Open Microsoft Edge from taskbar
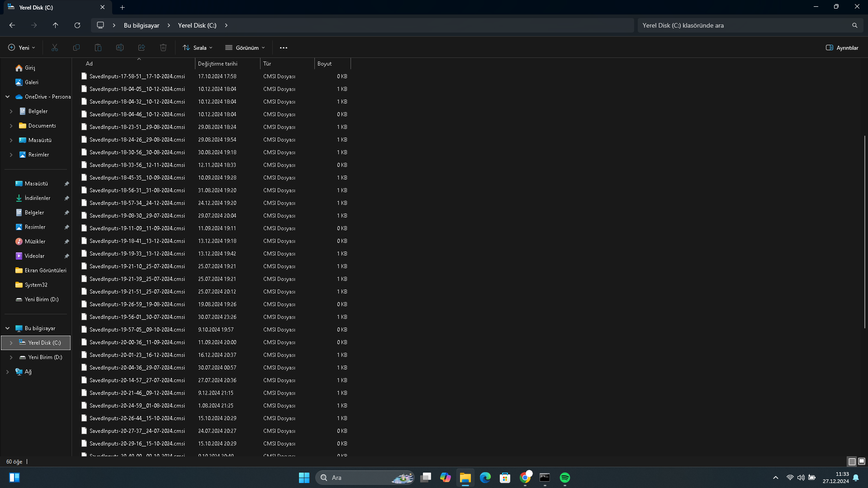The width and height of the screenshot is (868, 488). [485, 478]
